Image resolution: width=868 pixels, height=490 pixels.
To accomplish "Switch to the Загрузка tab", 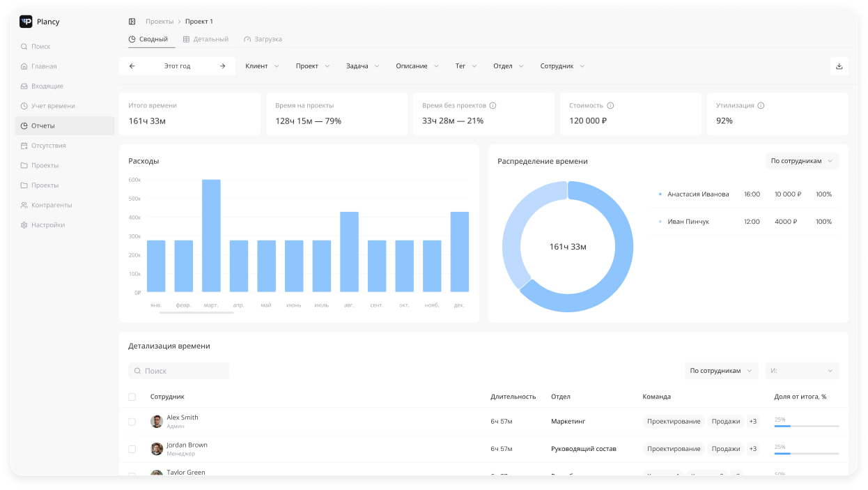I will click(263, 40).
